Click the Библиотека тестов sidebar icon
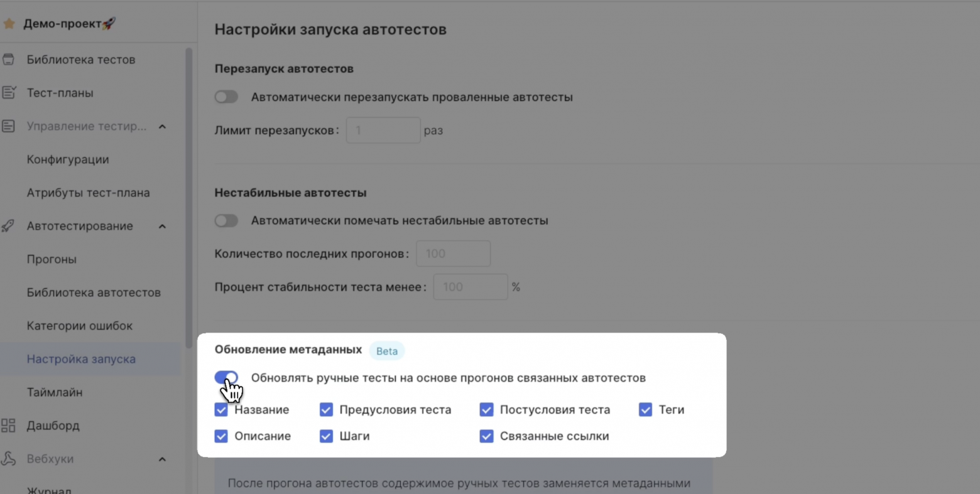This screenshot has height=494, width=980. click(9, 59)
